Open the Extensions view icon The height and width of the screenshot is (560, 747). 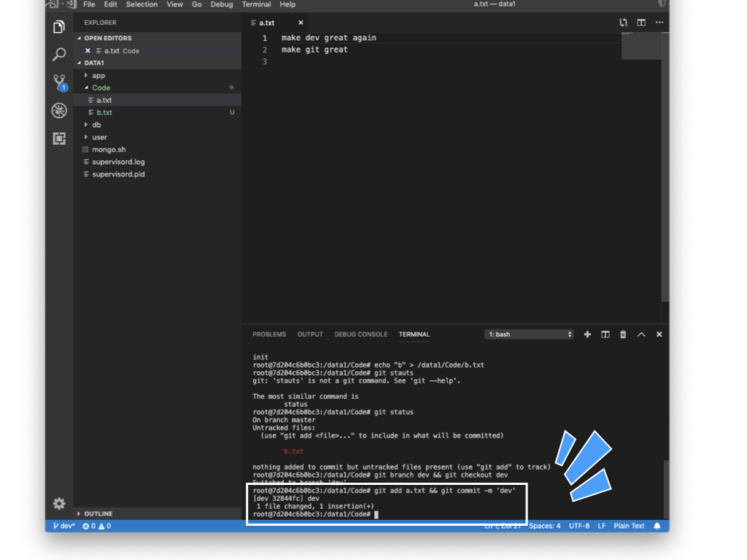(x=59, y=139)
